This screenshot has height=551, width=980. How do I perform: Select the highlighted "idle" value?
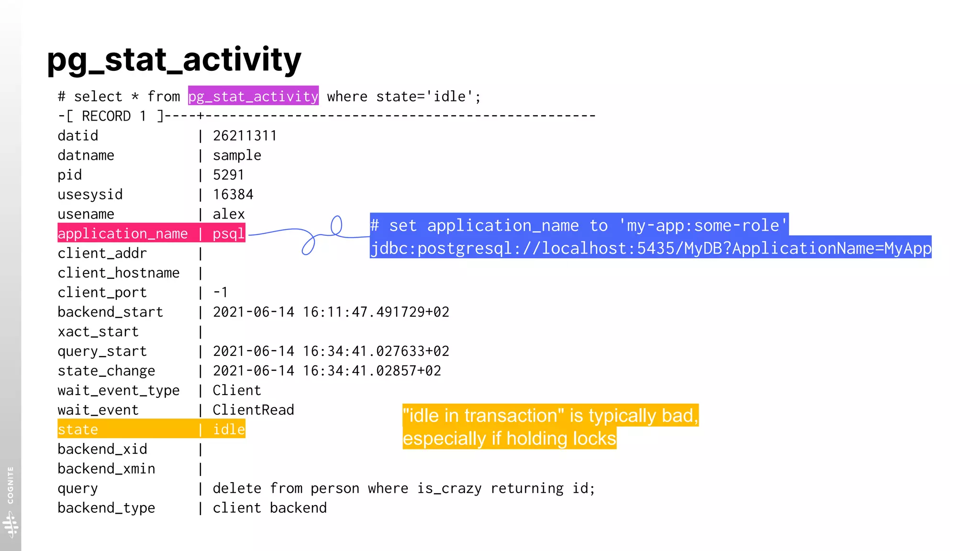click(x=229, y=430)
